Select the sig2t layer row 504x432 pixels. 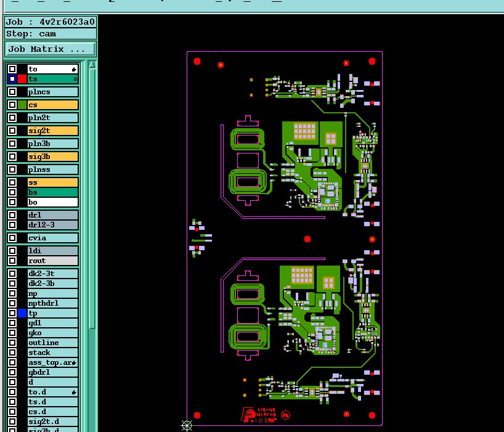[53, 131]
